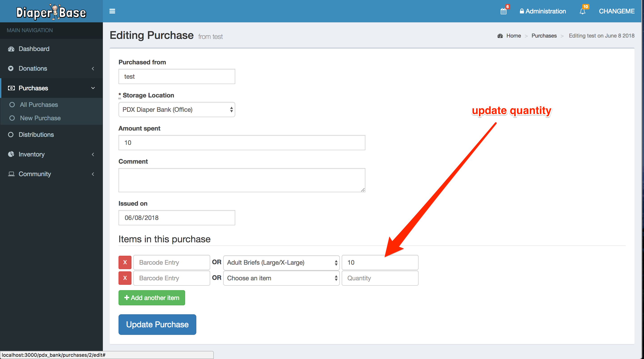644x359 pixels.
Task: Click the DiaperBase logo
Action: point(51,12)
